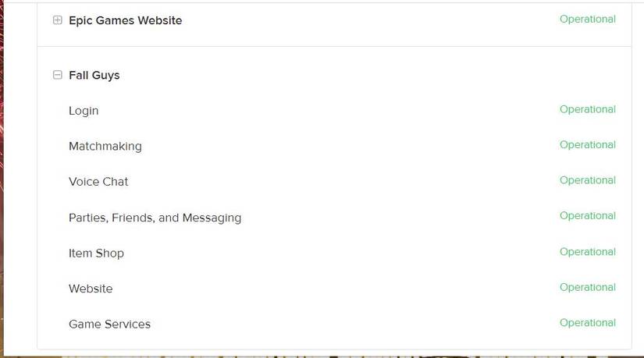This screenshot has height=358, width=644.
Task: Click the Operational status beside Matchmaking
Action: pyautogui.click(x=587, y=144)
